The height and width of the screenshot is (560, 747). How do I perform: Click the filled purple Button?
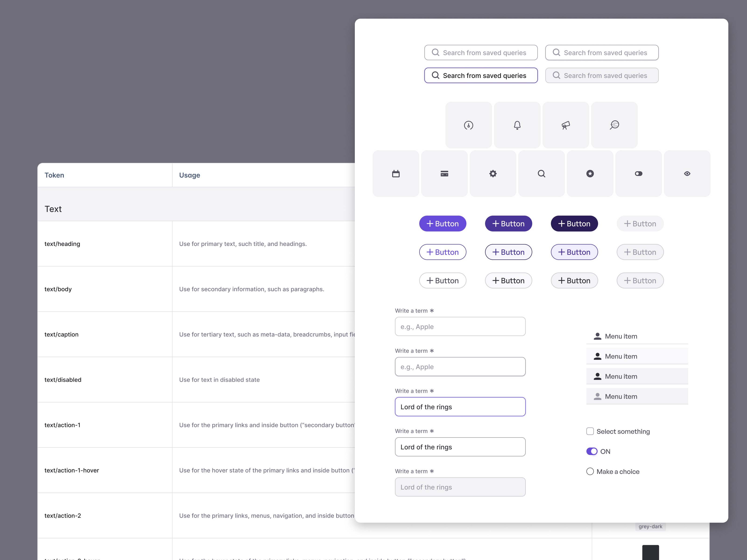(443, 224)
